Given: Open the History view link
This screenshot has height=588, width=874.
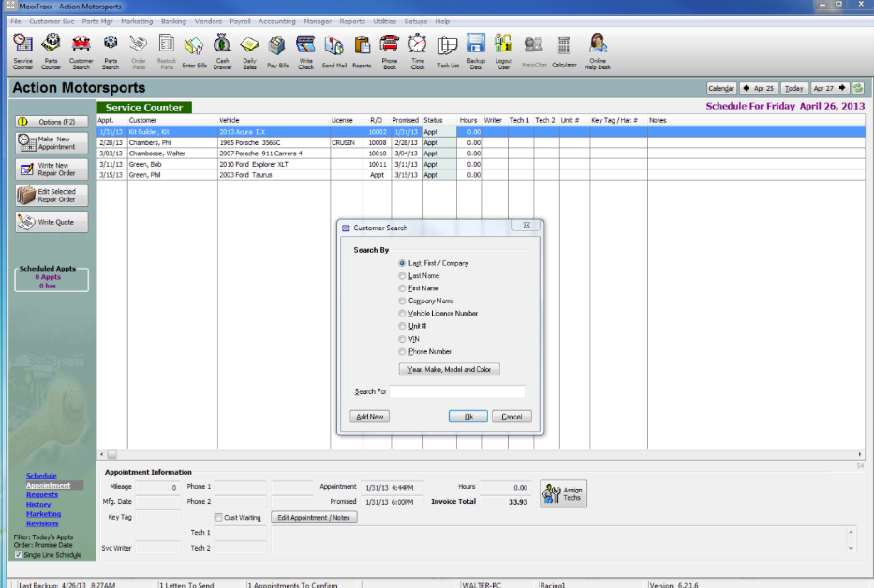Looking at the screenshot, I should coord(37,504).
